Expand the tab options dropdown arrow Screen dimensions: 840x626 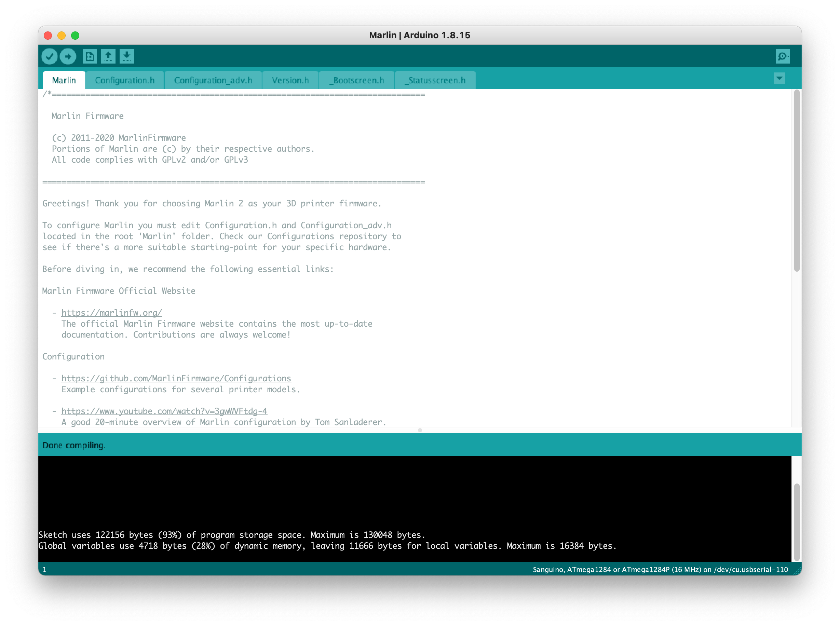point(780,79)
